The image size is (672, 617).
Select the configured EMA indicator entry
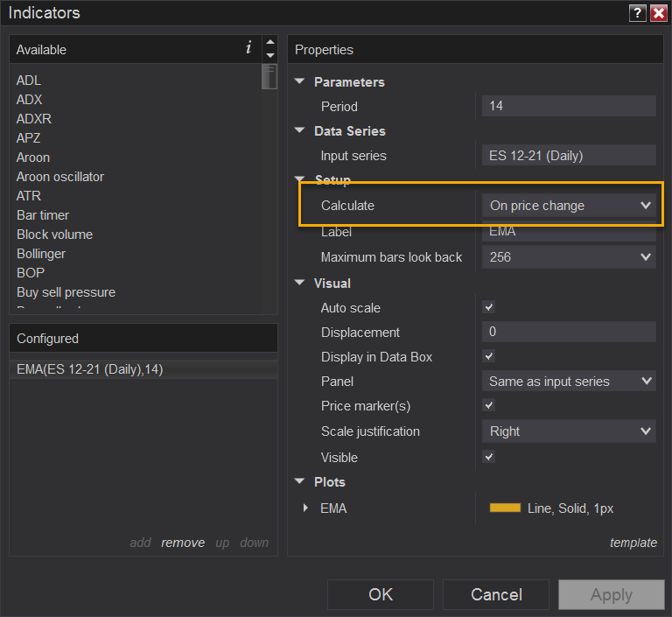(x=90, y=369)
